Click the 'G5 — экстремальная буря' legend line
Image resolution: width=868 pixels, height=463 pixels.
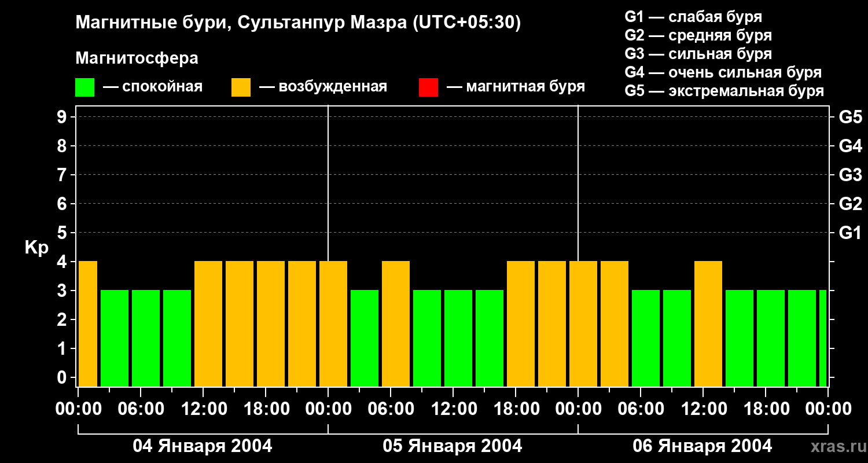(x=724, y=91)
